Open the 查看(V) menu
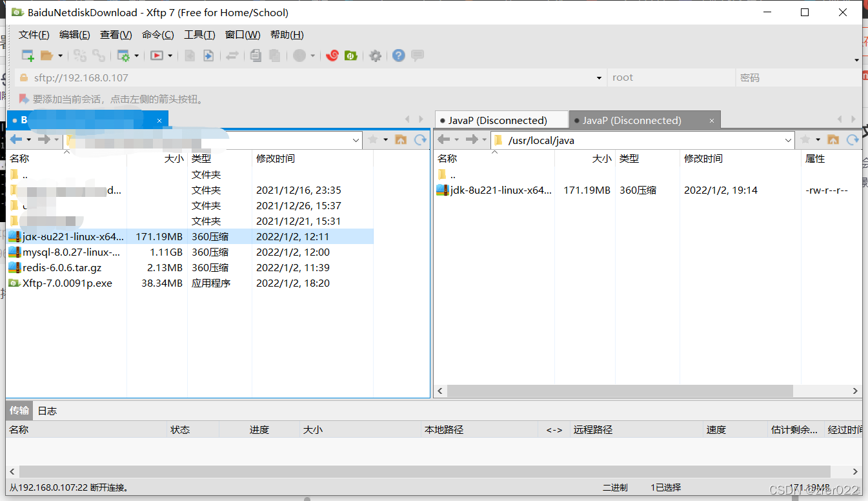 pos(116,35)
